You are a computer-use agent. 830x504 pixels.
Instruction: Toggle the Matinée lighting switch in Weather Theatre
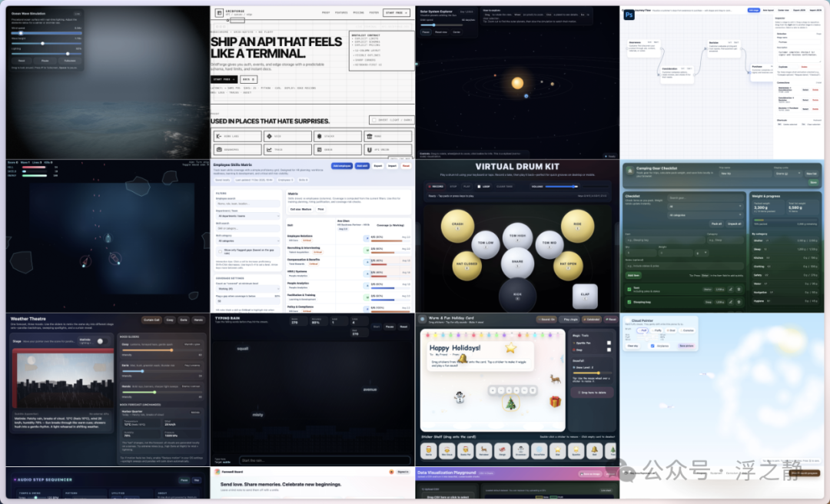(x=101, y=341)
